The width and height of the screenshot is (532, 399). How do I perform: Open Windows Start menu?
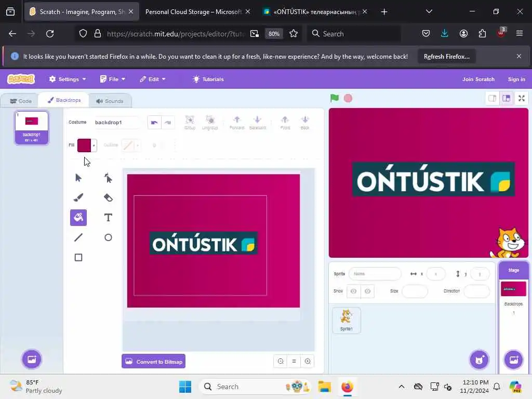(x=185, y=387)
